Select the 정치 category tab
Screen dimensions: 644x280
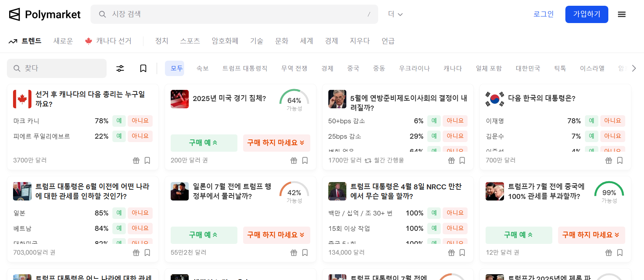click(x=161, y=41)
